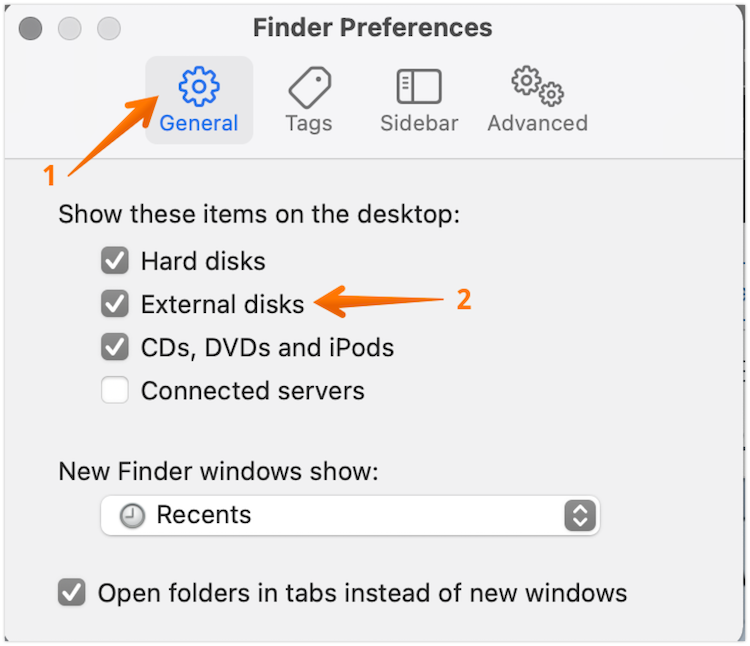Switch to the Tags tab label
The height and width of the screenshot is (646, 750).
coord(309,124)
